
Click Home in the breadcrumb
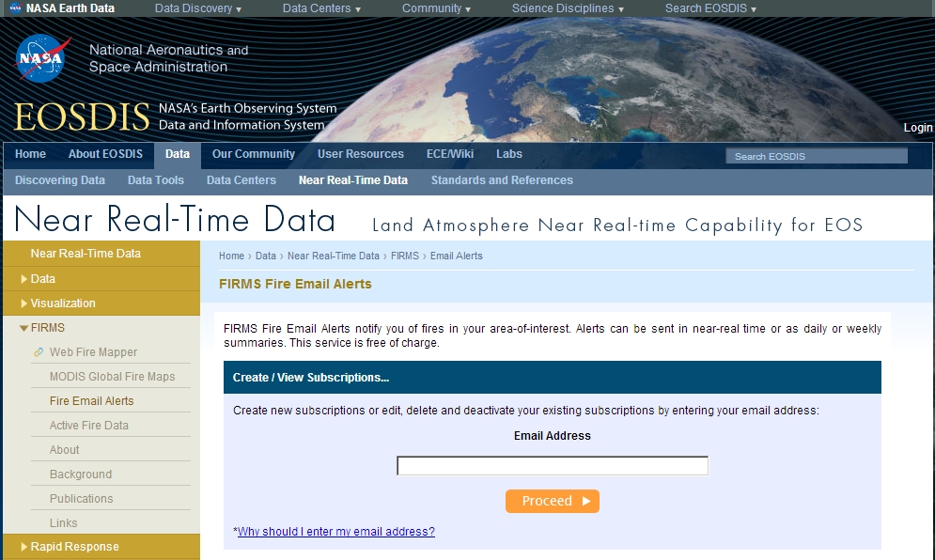point(231,256)
